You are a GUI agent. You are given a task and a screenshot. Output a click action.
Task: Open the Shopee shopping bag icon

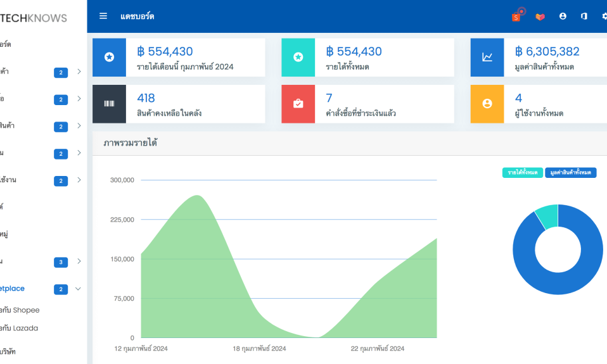[x=516, y=17]
